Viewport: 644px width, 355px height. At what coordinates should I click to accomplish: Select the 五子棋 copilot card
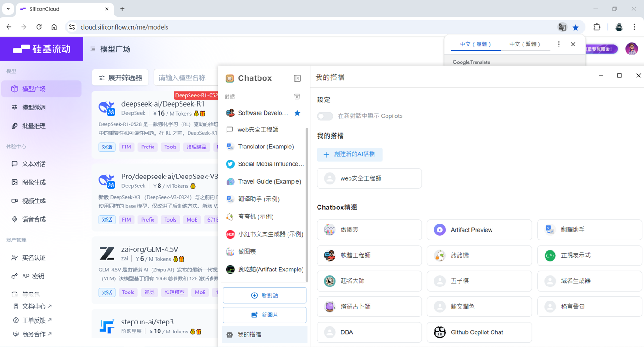[x=479, y=281]
